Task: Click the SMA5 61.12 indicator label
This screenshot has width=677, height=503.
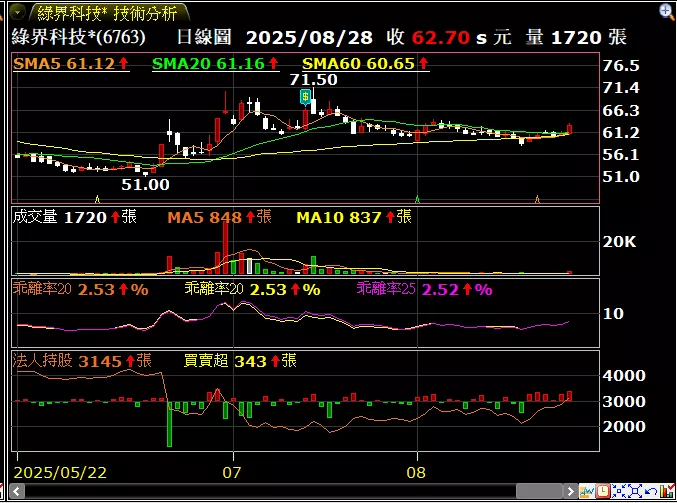Action: click(x=70, y=63)
